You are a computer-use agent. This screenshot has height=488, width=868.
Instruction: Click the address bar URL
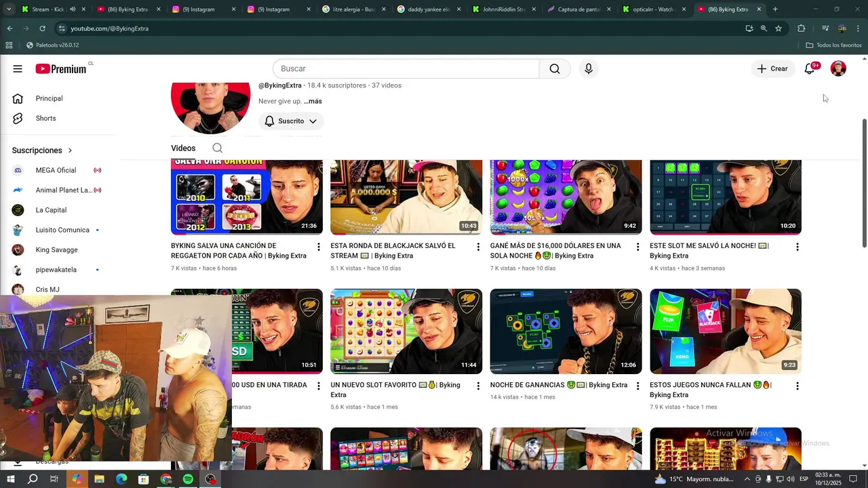tap(110, 28)
